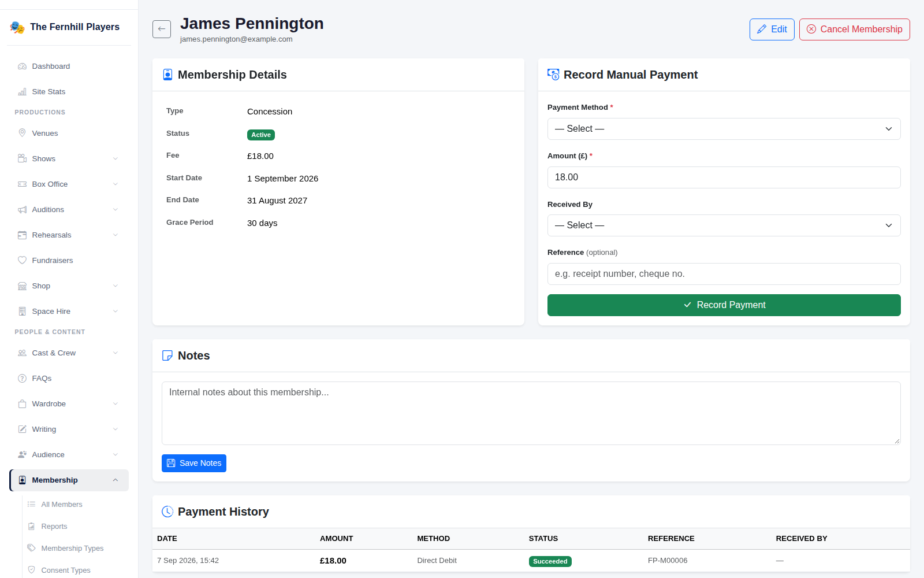Click the green Active status badge
The height and width of the screenshot is (578, 924).
point(261,135)
